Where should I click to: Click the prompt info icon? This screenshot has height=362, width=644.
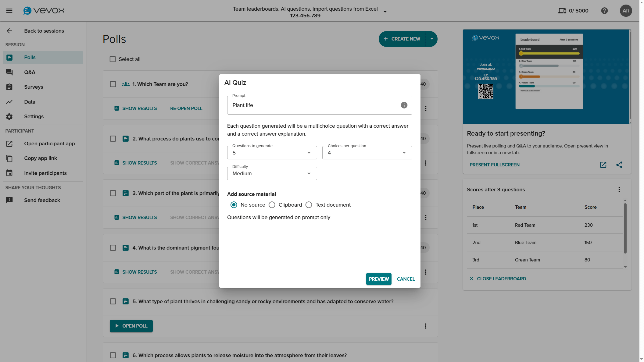(x=404, y=105)
